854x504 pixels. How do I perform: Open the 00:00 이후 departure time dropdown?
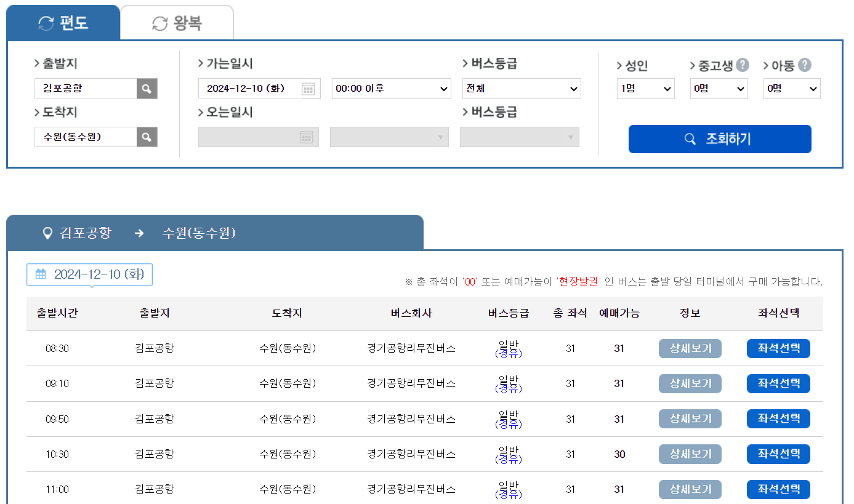coord(392,89)
